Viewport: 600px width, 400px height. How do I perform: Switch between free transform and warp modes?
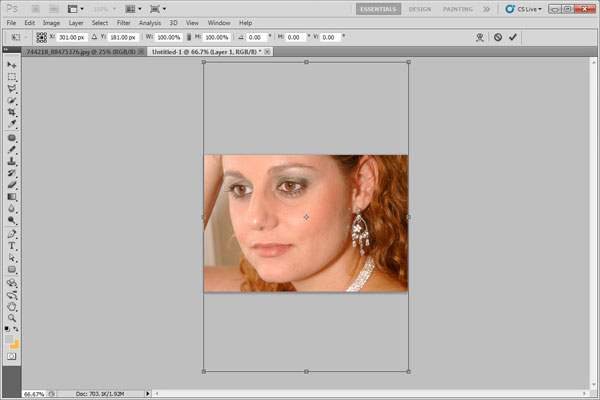tap(478, 37)
